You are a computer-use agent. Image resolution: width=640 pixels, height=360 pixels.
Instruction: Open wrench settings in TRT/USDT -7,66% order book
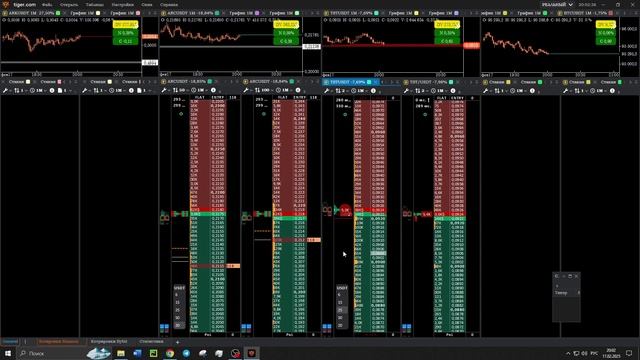coord(407,90)
